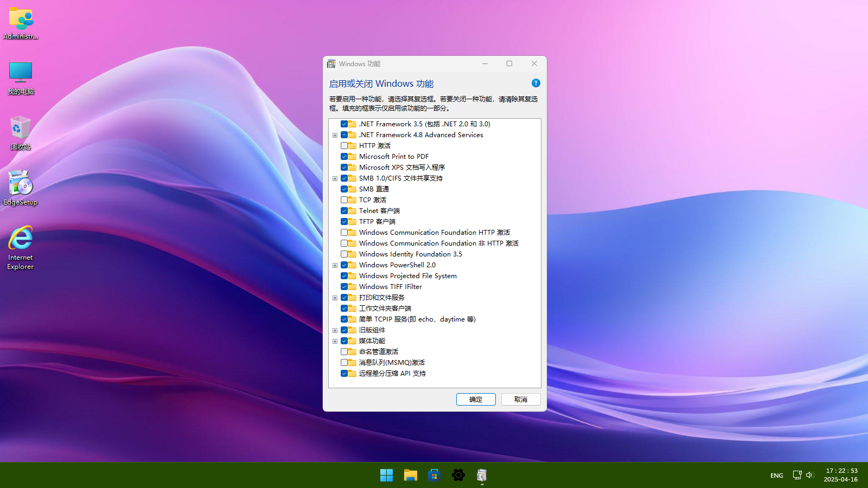Uncheck Microsoft XPS 文档写入程序 checkbox
The height and width of the screenshot is (488, 868).
click(344, 168)
